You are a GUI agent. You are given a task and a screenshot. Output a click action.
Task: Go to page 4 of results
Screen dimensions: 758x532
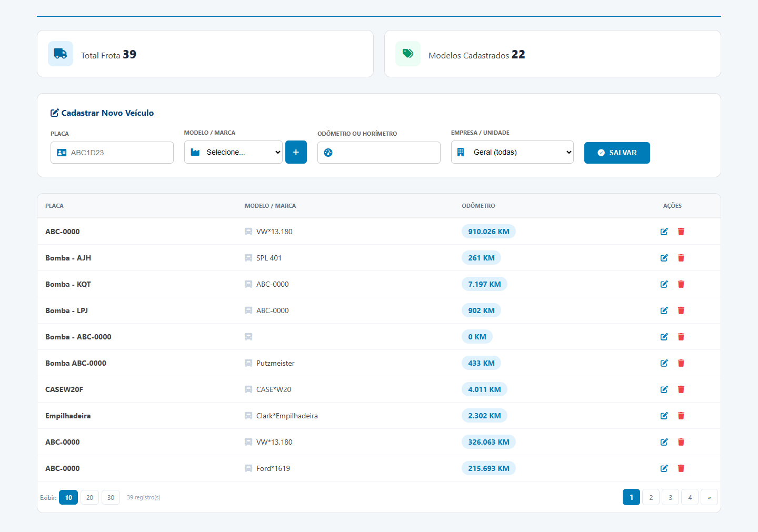coord(690,497)
